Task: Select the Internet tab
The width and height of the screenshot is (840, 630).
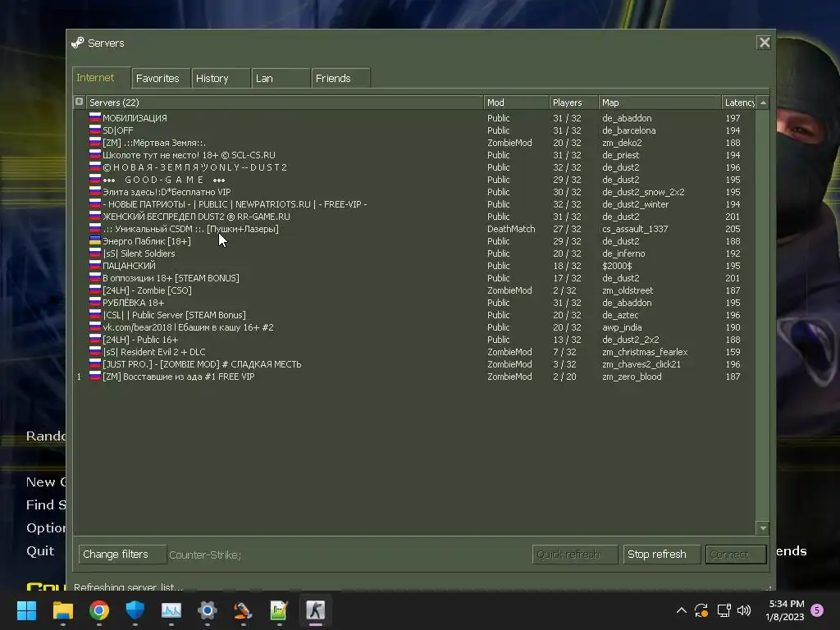Action: tap(101, 78)
